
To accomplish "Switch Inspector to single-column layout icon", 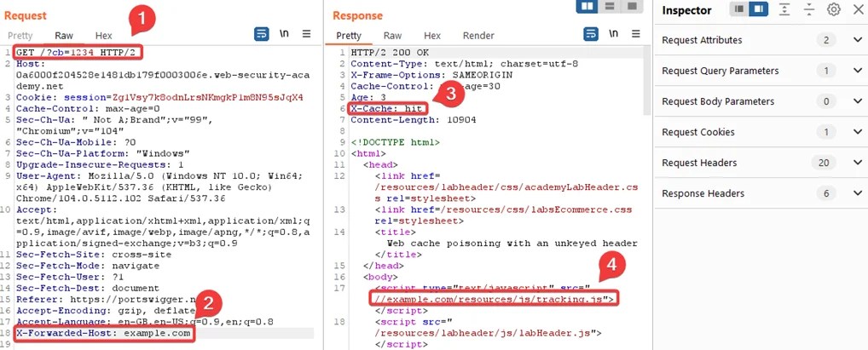I will click(739, 9).
